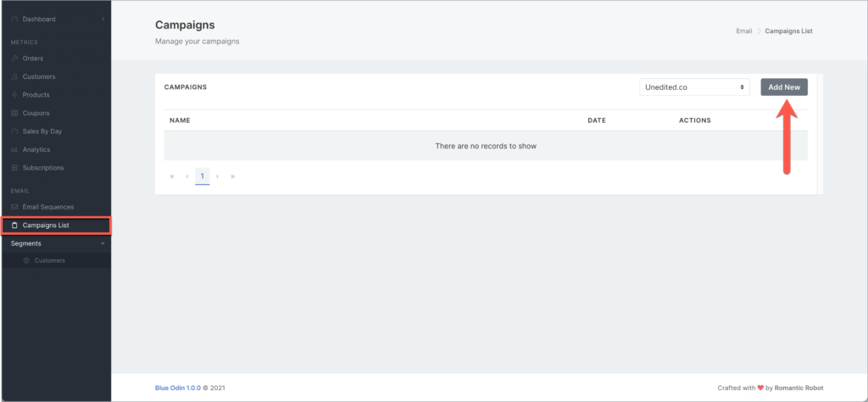This screenshot has height=402, width=868.
Task: Open the Campaigns List menu item
Action: (x=46, y=226)
